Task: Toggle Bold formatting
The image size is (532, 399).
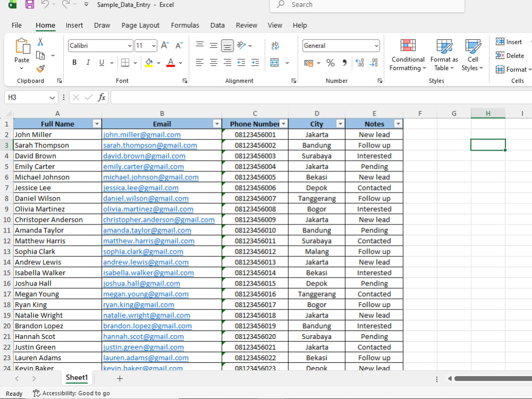Action: 74,62
